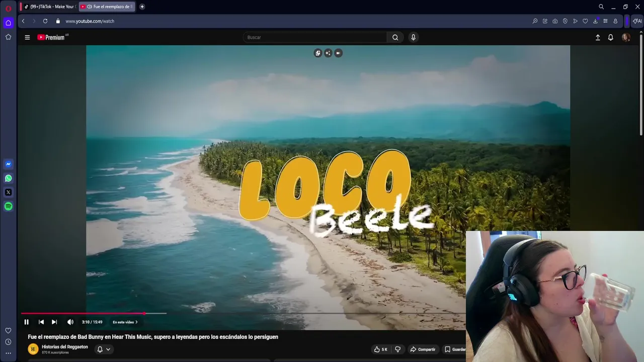Viewport: 644px width, 362px height.
Task: Take a snapshot with camera icon
Action: click(x=555, y=21)
